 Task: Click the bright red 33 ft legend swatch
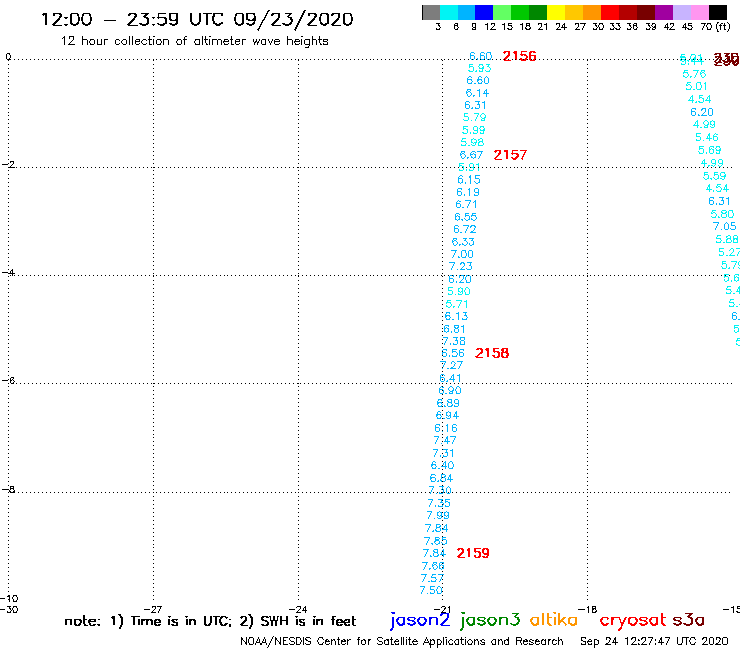coord(610,12)
